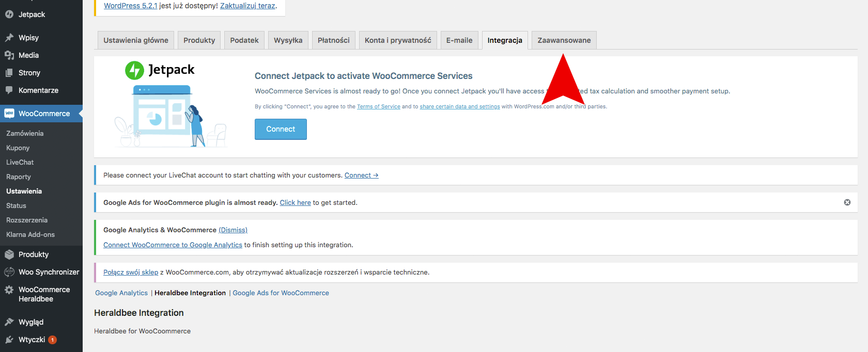The width and height of the screenshot is (868, 352).
Task: Click the Produkty box icon in the sidebar
Action: coord(9,254)
